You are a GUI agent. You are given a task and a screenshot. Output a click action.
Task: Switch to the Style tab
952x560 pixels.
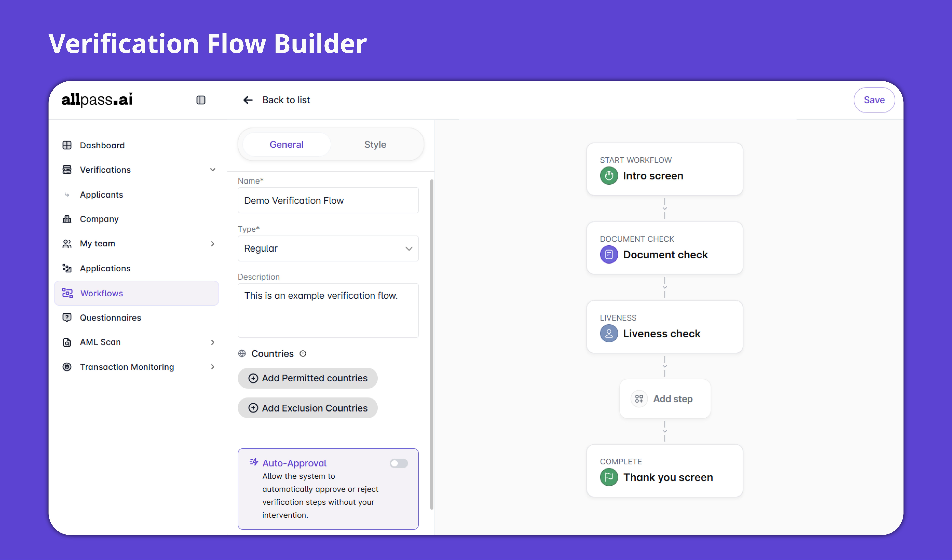coord(375,145)
